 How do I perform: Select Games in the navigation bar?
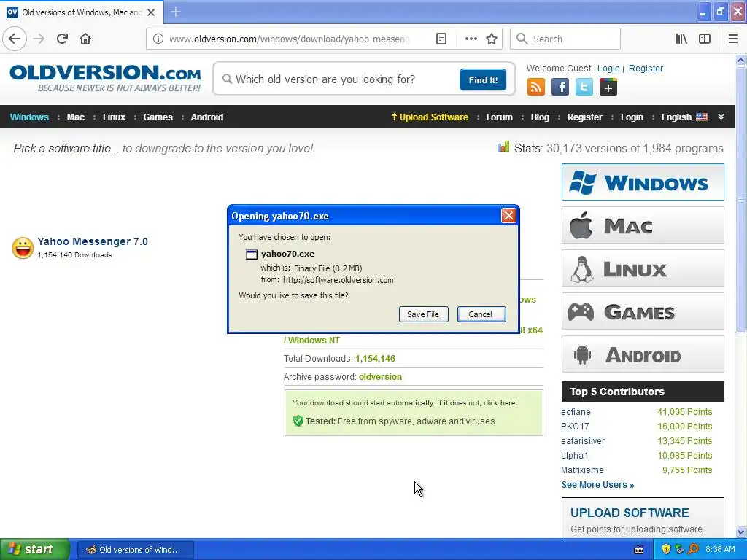tap(158, 117)
